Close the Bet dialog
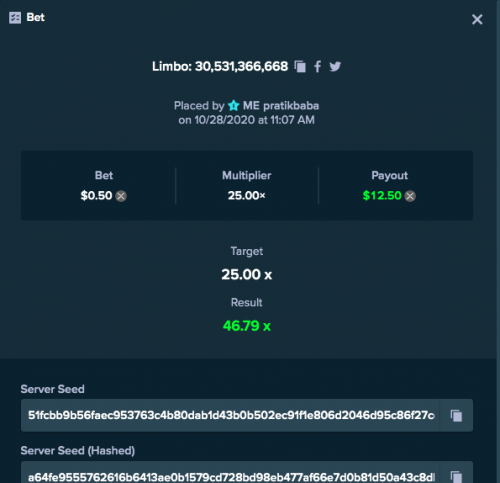Viewport: 500px width, 483px height. pyautogui.click(x=477, y=19)
